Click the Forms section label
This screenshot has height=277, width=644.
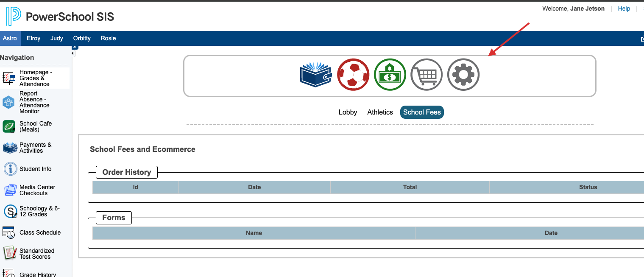(114, 218)
